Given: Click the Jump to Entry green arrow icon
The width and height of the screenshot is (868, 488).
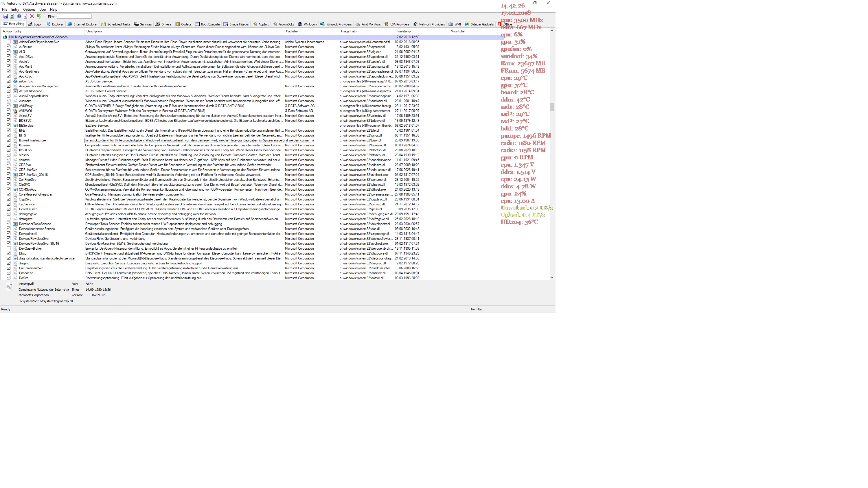Looking at the screenshot, I should (39, 16).
